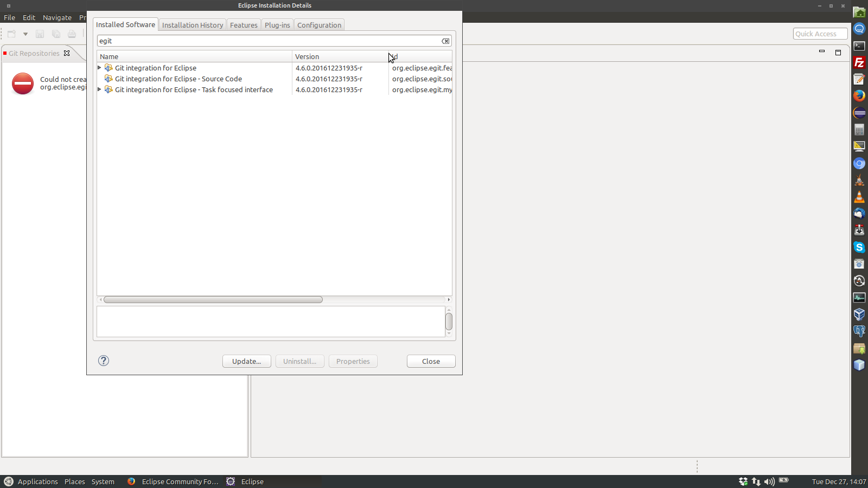Image resolution: width=868 pixels, height=488 pixels.
Task: Click the Print toolbar icon in Eclipse
Action: [72, 34]
